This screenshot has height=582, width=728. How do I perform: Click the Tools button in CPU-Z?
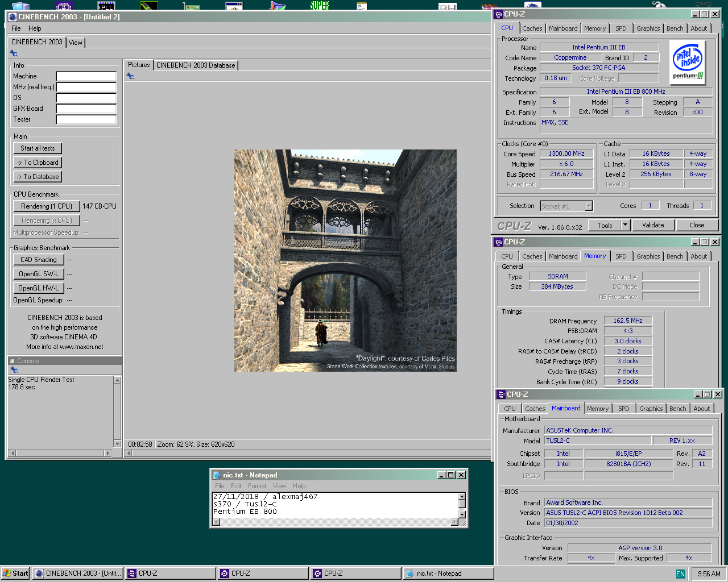pos(605,225)
